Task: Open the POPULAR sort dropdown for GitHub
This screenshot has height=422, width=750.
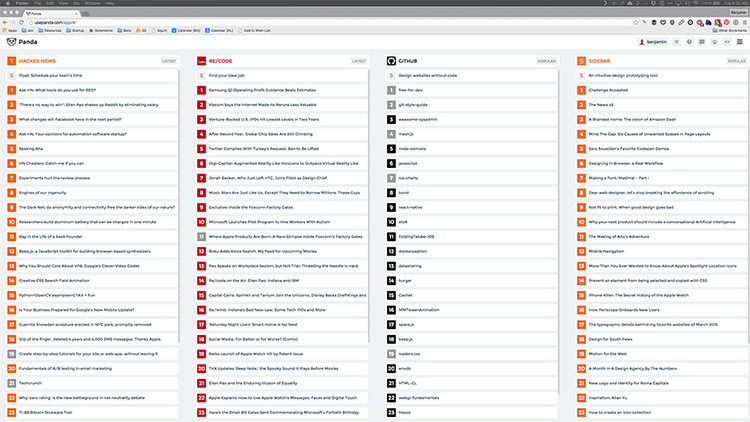Action: (x=546, y=61)
